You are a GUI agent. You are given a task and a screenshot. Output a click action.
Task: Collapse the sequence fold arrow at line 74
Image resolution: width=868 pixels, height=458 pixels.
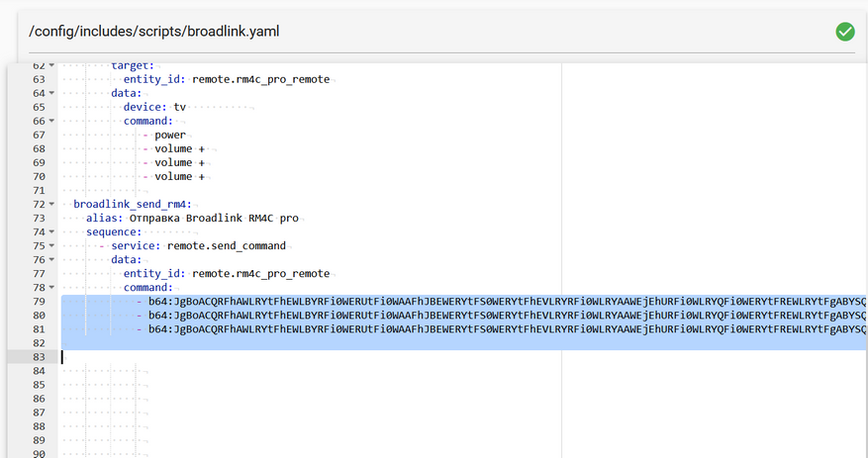click(x=51, y=231)
